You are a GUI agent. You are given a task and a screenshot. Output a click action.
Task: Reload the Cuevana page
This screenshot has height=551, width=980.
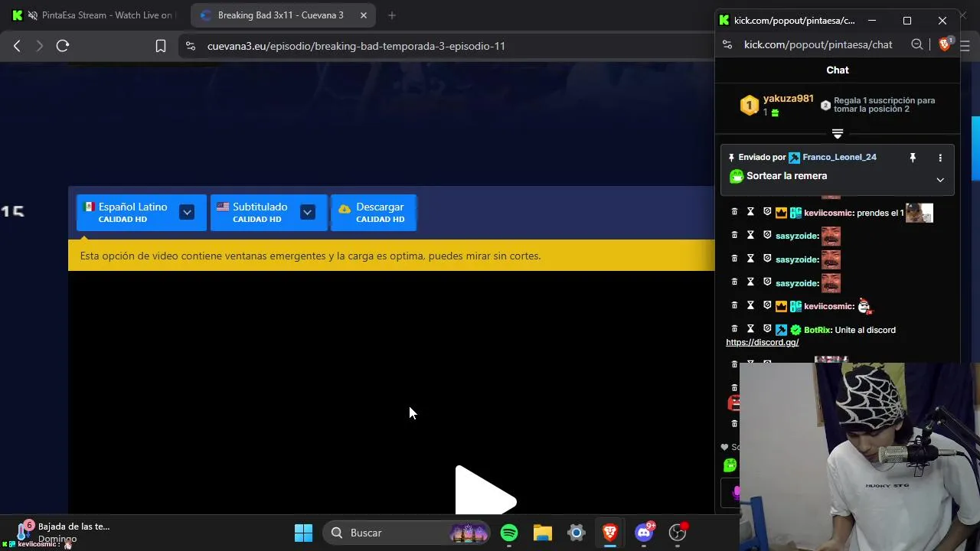pos(63,46)
